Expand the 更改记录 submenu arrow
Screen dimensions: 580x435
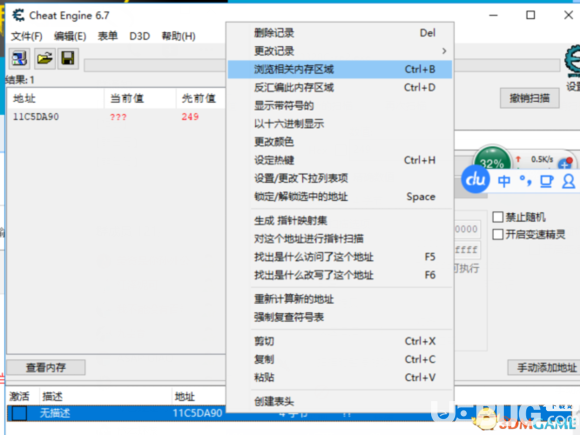(x=444, y=51)
